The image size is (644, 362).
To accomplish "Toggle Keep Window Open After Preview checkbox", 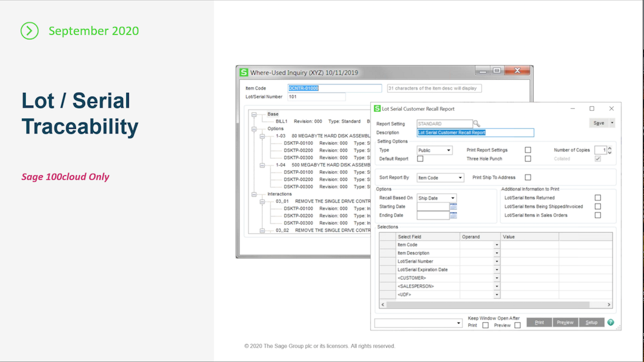I will [x=518, y=325].
